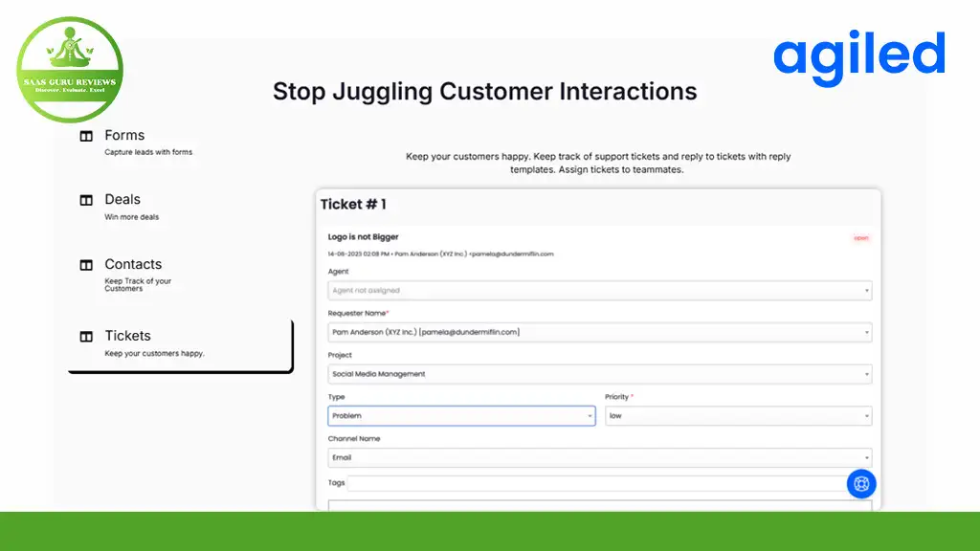
Task: Click the Logo is not Bigger subject
Action: coord(363,237)
